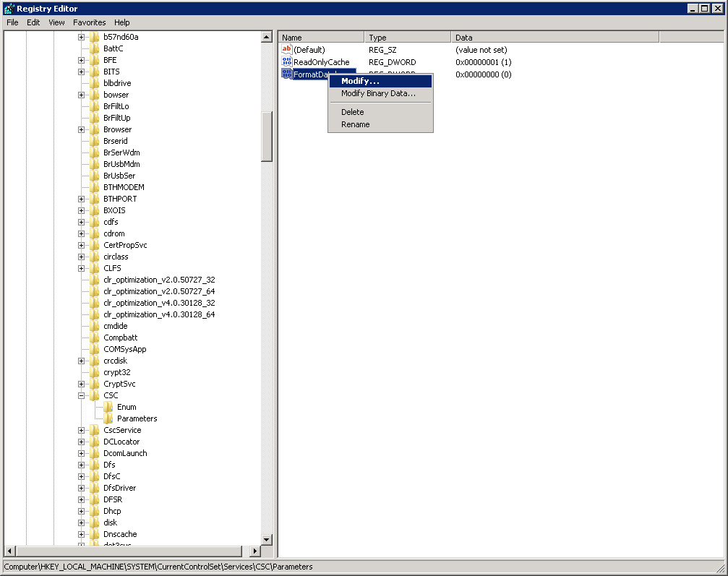Expand the crcdisk tree node

pos(81,361)
